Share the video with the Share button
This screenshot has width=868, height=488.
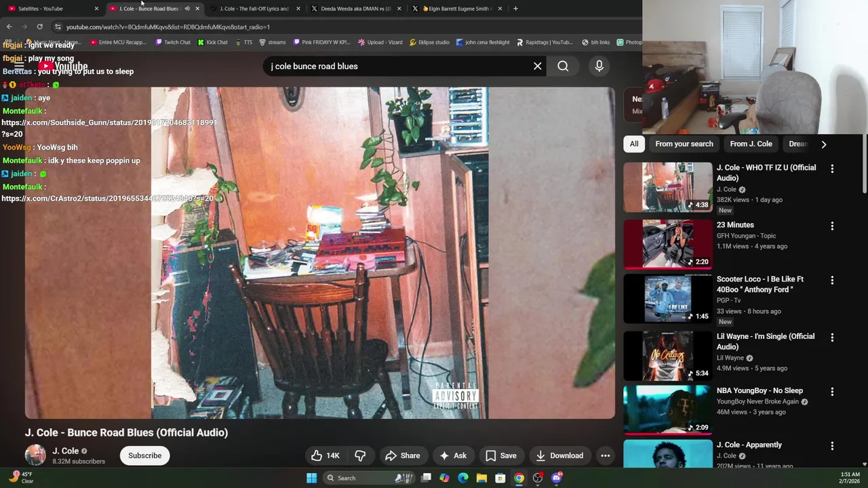coord(403,455)
